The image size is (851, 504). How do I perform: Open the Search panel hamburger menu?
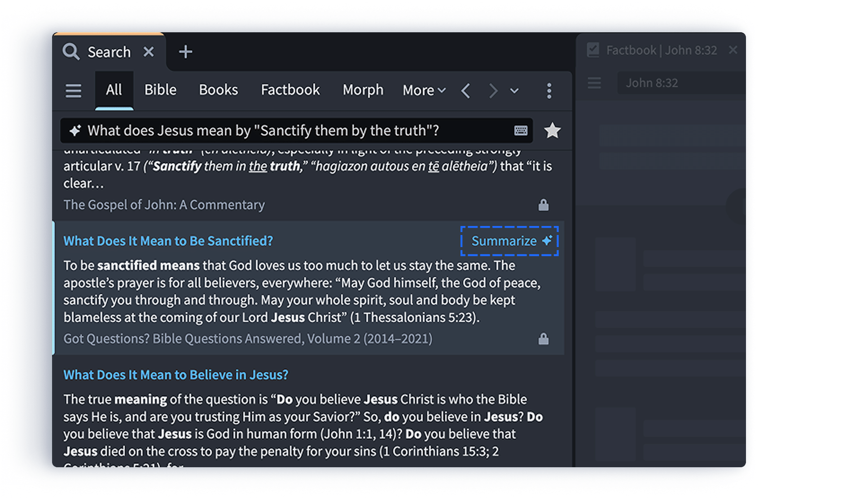(x=74, y=91)
